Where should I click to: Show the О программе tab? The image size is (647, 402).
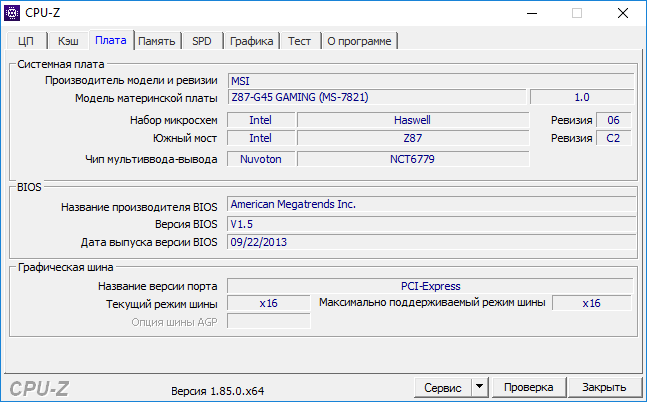[x=359, y=41]
